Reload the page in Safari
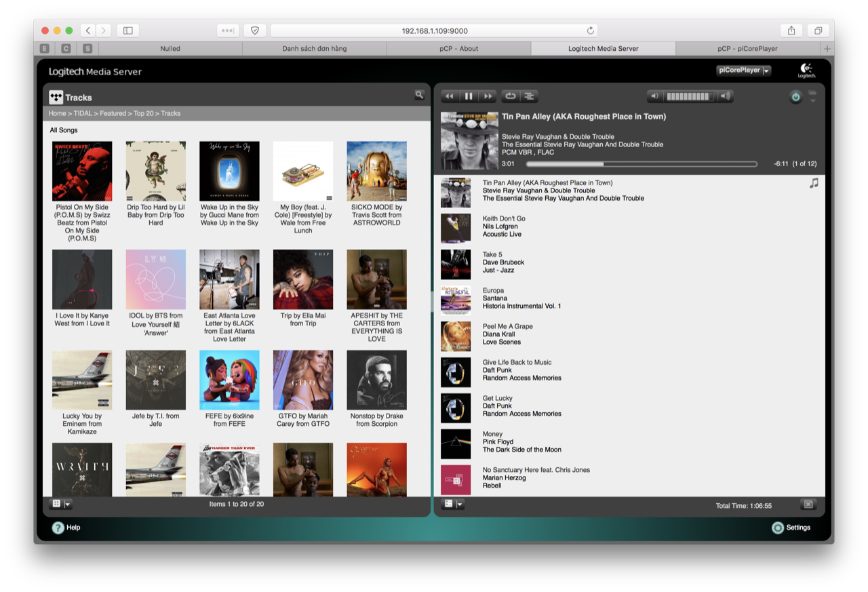The height and width of the screenshot is (592, 868). coord(590,31)
